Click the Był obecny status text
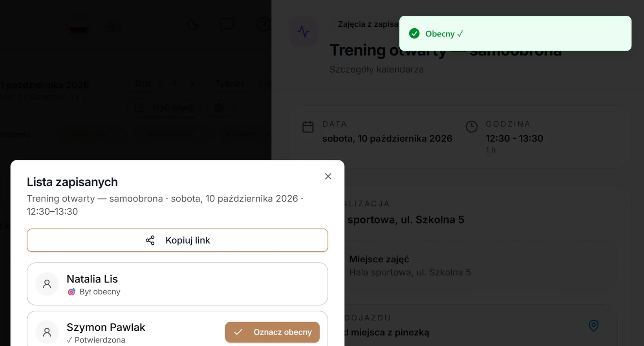The image size is (644, 346). [100, 292]
